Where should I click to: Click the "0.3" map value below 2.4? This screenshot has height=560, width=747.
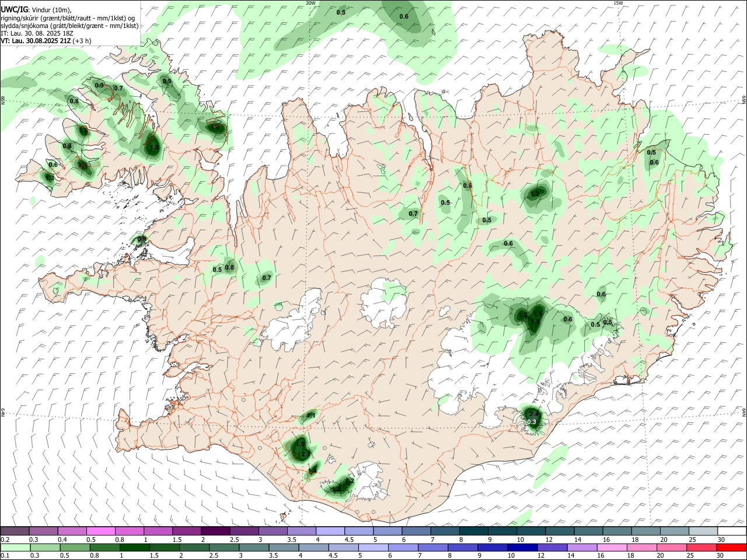click(532, 422)
